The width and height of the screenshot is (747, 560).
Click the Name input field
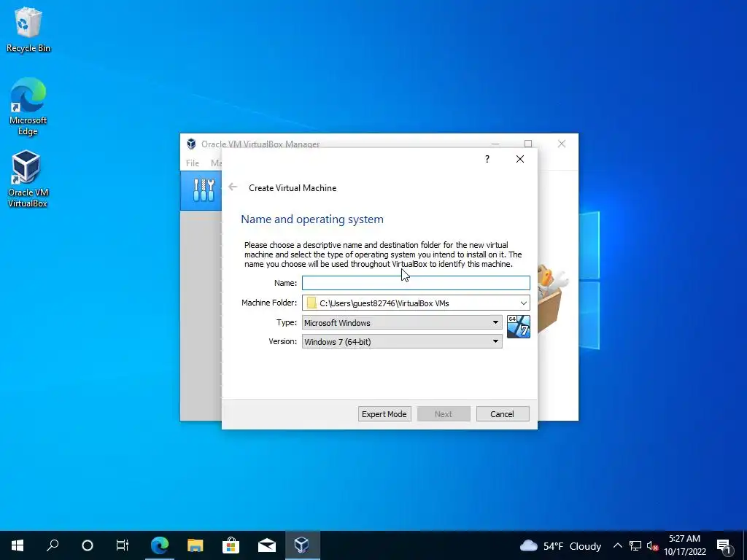[x=415, y=283]
